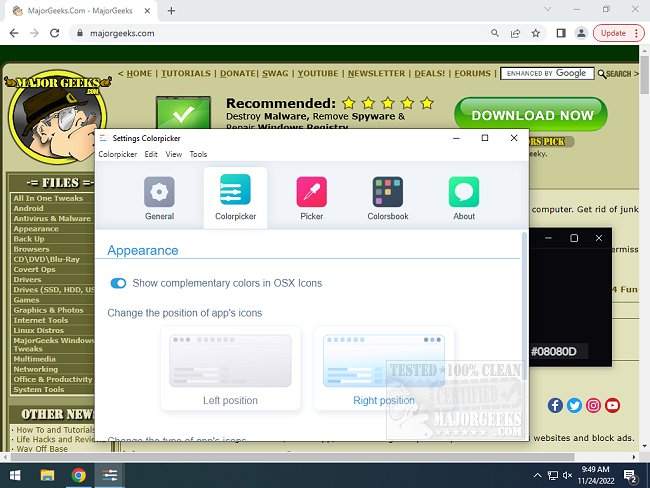
Task: Open the Chrome profile avatar
Action: (x=581, y=33)
